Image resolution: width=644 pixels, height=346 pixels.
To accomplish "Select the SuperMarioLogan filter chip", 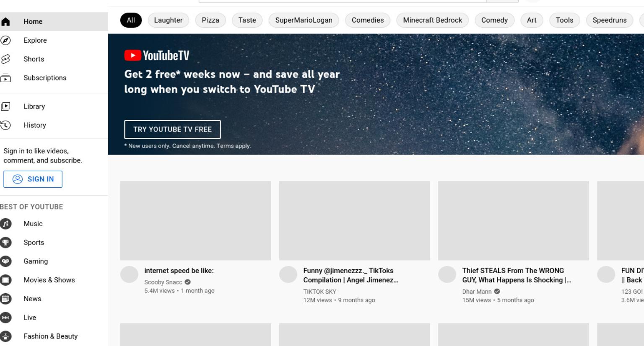I will (304, 20).
